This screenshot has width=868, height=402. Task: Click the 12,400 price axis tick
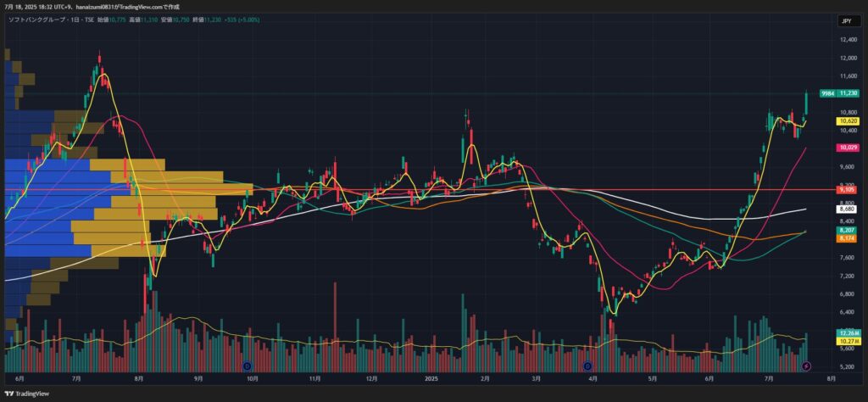tap(847, 40)
